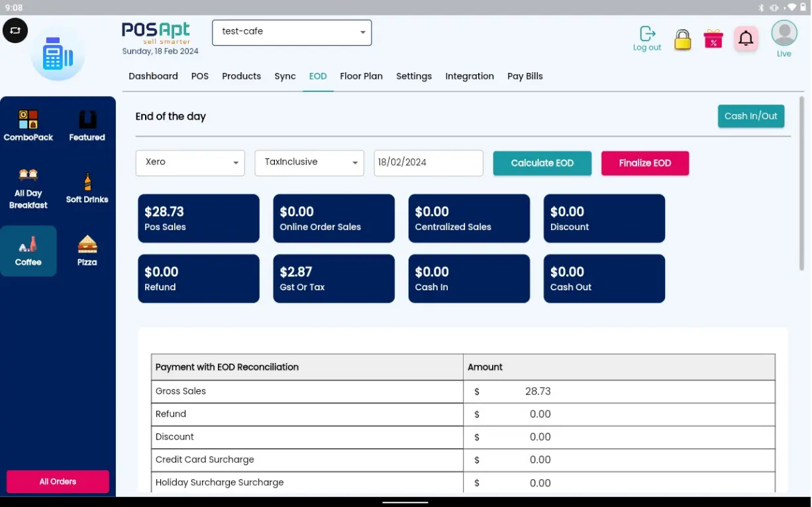Open the notification bell icon
Image resolution: width=812 pixels, height=507 pixels.
[746, 39]
